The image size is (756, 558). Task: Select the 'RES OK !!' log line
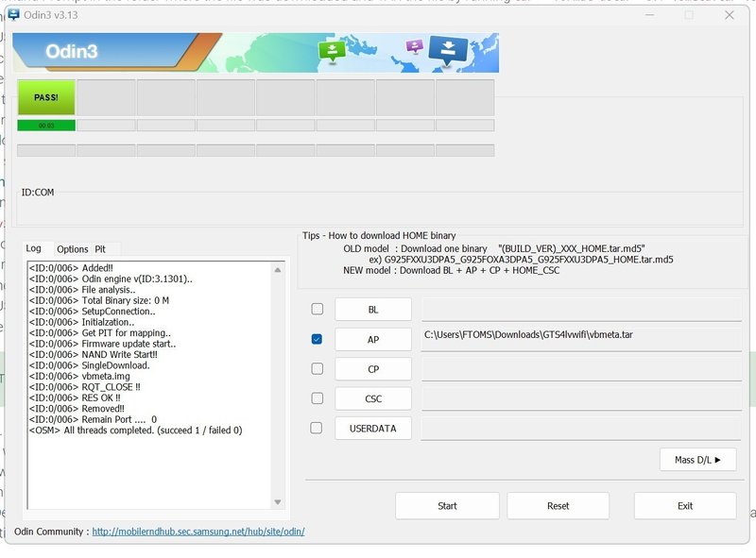pyautogui.click(x=75, y=397)
